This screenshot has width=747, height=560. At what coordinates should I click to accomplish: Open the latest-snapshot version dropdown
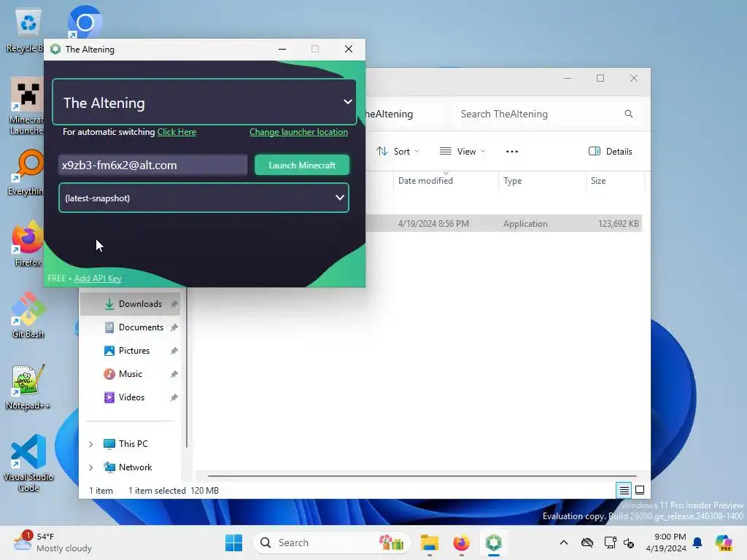(x=204, y=198)
